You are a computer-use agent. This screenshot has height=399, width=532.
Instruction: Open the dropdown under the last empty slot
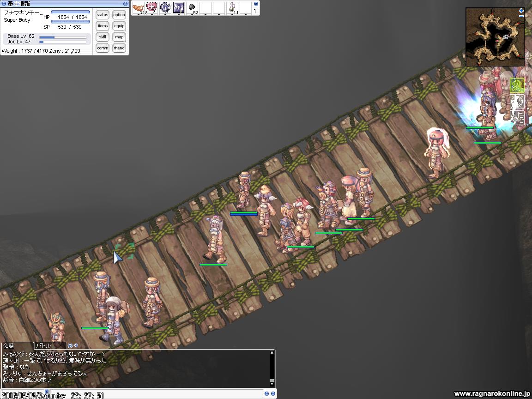click(x=246, y=15)
